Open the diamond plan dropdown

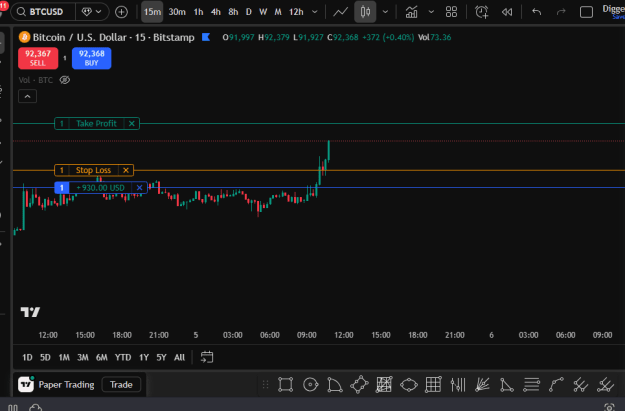coord(92,12)
